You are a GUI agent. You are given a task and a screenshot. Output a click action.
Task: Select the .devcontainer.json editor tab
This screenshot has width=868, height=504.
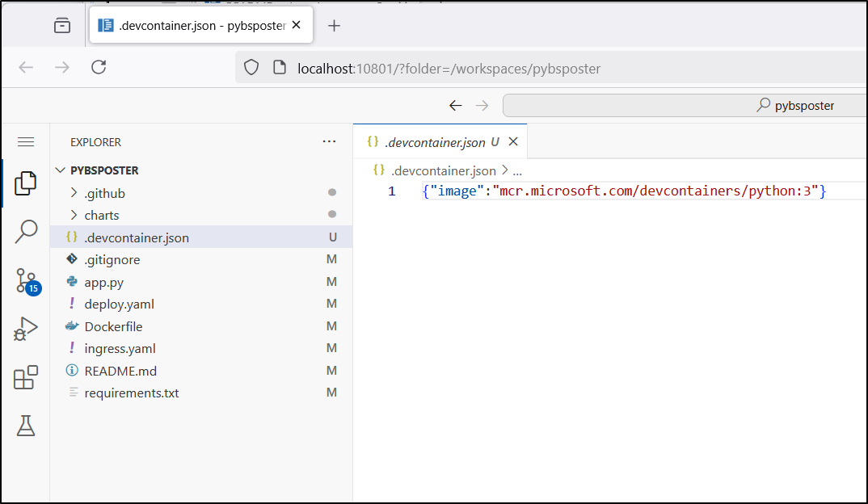click(434, 142)
